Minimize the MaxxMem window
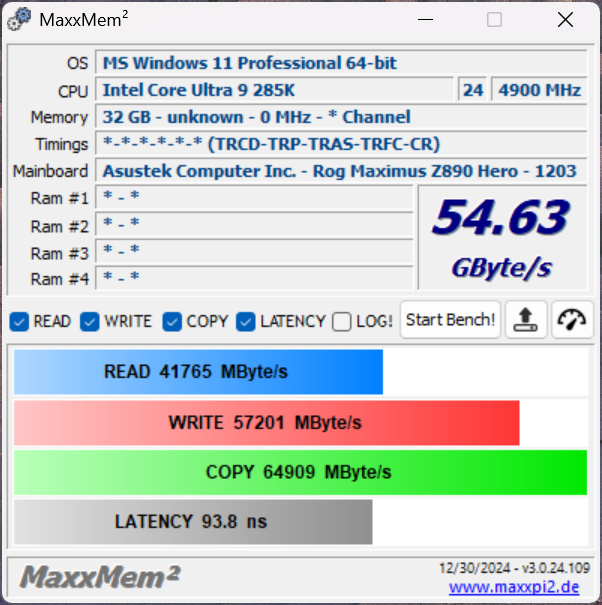The image size is (602, 605). click(x=425, y=19)
